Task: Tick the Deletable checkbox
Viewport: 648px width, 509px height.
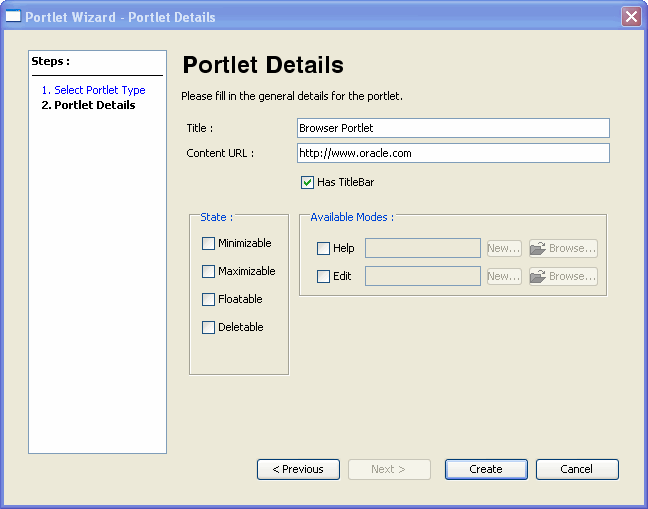Action: click(x=208, y=327)
